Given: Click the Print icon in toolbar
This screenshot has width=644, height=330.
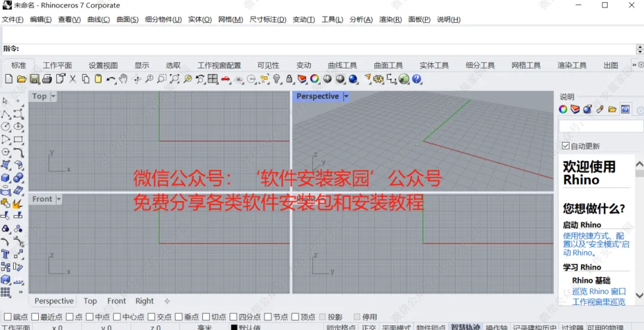Looking at the screenshot, I should (x=47, y=79).
